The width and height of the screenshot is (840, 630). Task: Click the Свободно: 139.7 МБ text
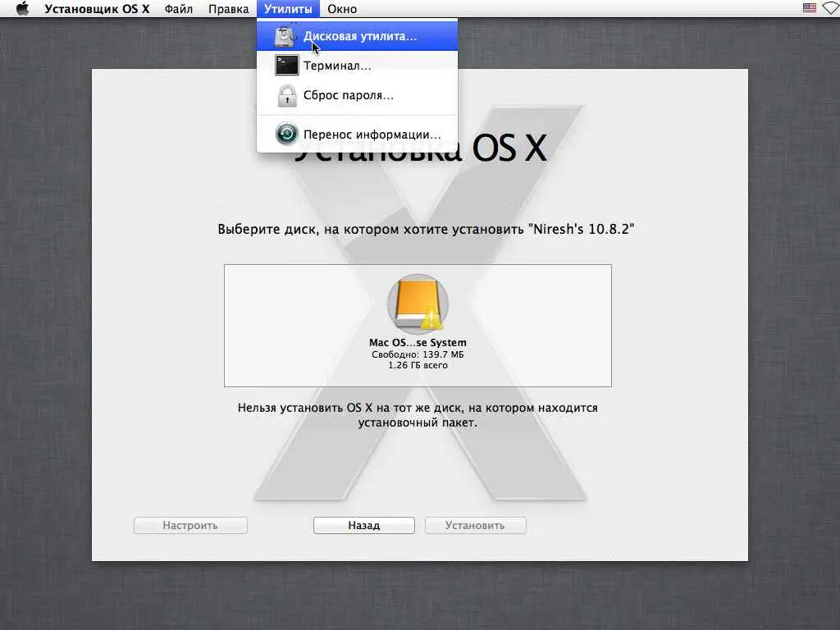pyautogui.click(x=418, y=354)
